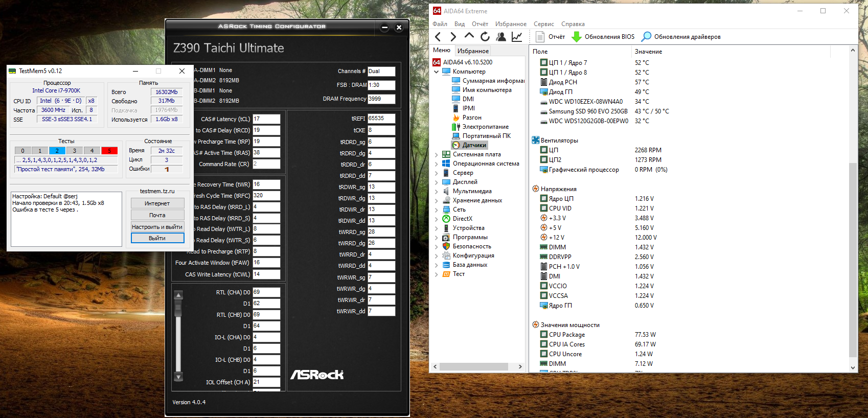Click the right arrow of AIDA64 tree scrollbar
868x418 pixels.
point(520,366)
